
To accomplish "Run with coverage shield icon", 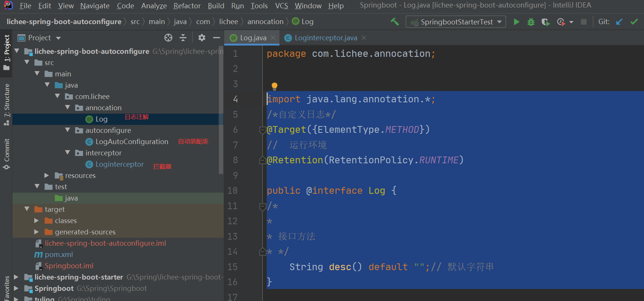I will pyautogui.click(x=545, y=22).
